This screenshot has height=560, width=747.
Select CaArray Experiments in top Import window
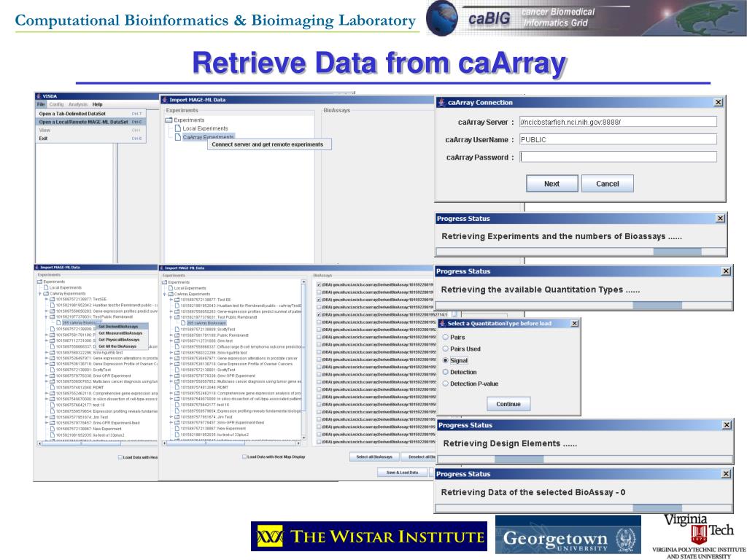tap(208, 137)
